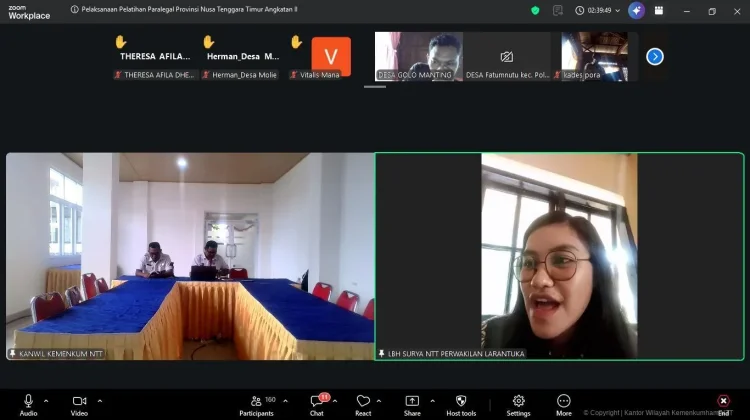Select the kades pora video thumbnail
Screen dimensions: 750x420
click(x=594, y=56)
